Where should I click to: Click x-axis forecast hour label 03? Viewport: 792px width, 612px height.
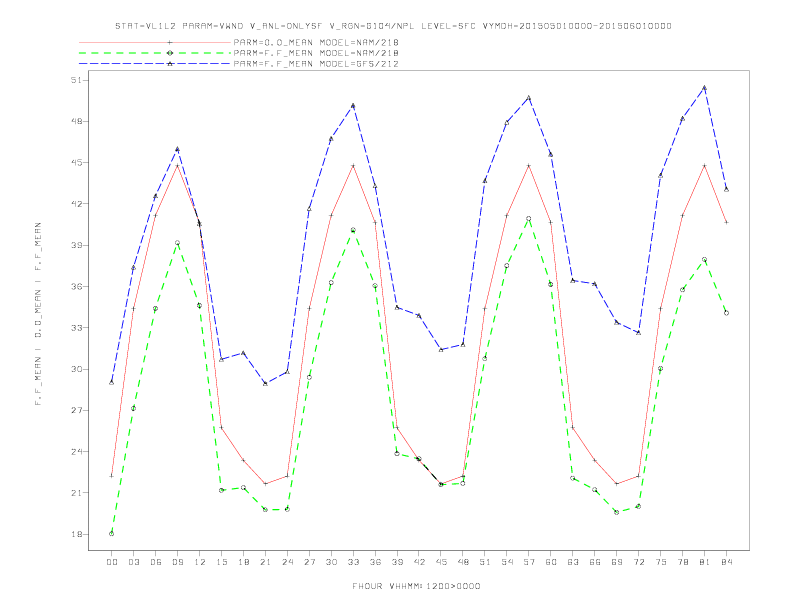click(x=133, y=562)
